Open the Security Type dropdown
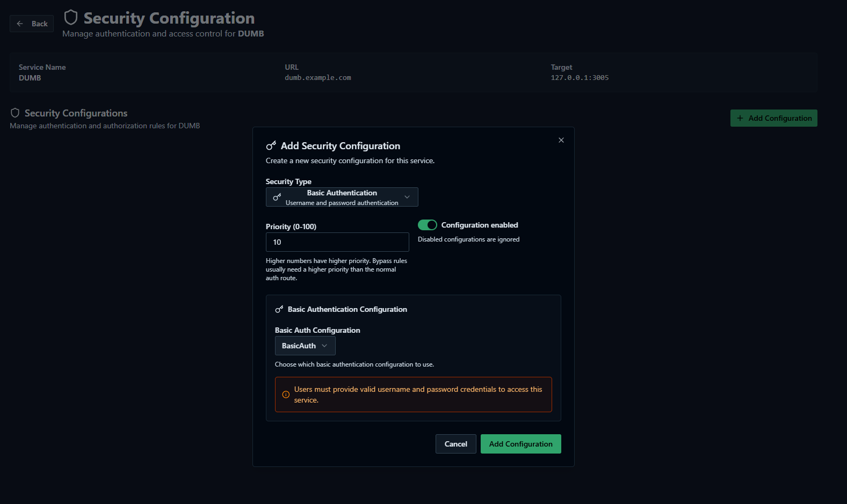The width and height of the screenshot is (847, 504). [342, 197]
